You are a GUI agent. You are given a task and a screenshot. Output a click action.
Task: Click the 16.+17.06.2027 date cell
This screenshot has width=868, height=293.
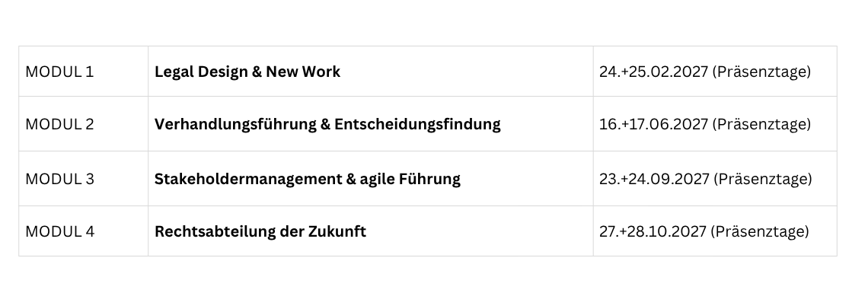[x=715, y=124]
